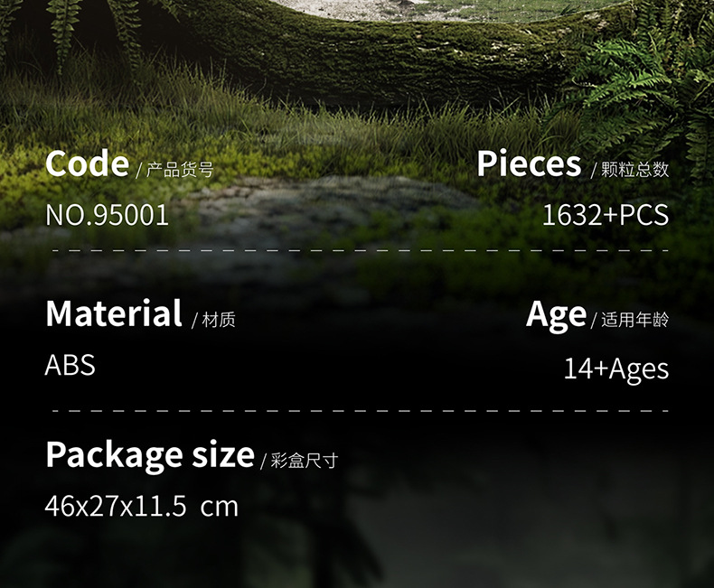Click the Package size heading
Viewport: 714px width, 588px height.
149,454
